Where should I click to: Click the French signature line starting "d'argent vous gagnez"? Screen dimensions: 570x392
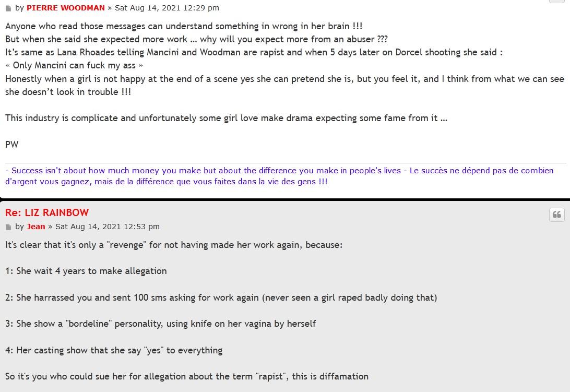coord(166,182)
